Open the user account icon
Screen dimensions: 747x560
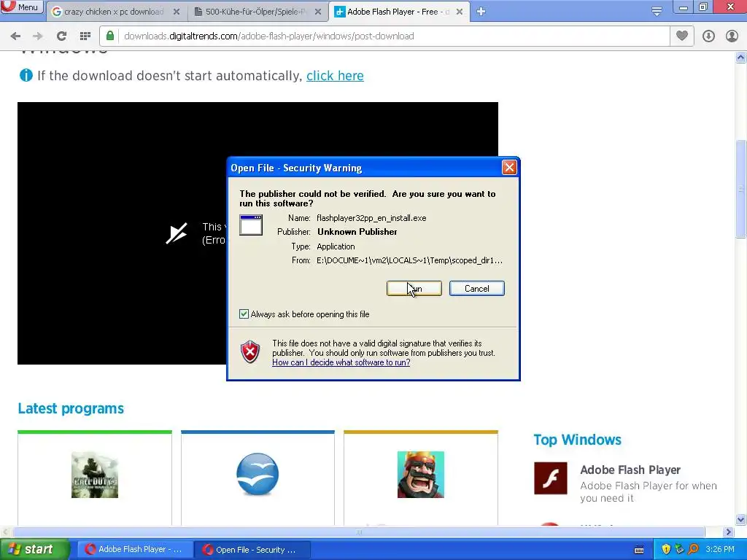click(732, 36)
